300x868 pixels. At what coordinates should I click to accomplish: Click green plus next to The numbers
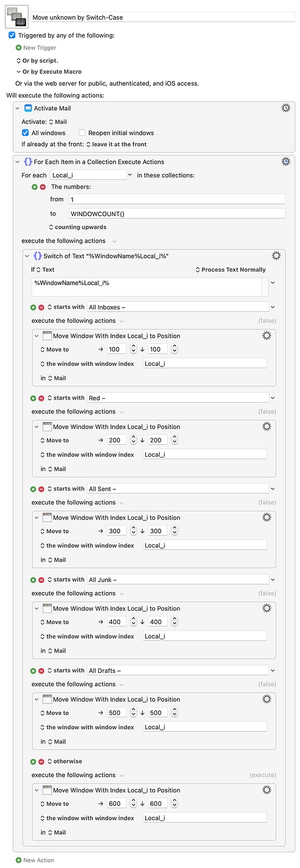pos(35,187)
